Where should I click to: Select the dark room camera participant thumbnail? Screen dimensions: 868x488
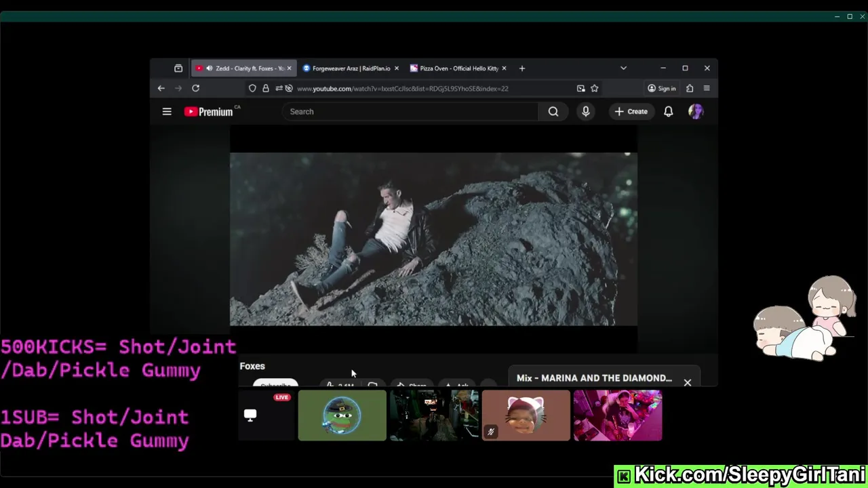[x=434, y=415]
